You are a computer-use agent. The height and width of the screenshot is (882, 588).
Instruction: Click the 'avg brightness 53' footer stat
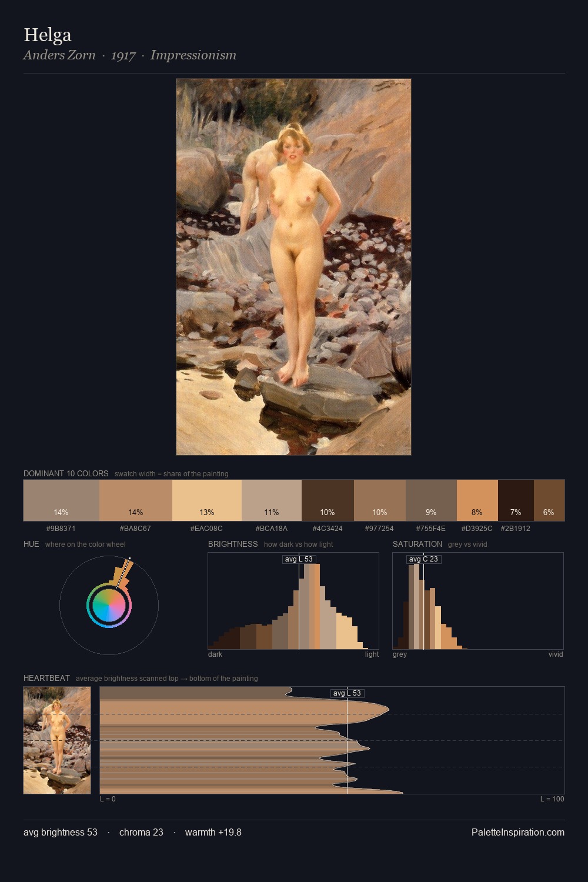coord(61,832)
